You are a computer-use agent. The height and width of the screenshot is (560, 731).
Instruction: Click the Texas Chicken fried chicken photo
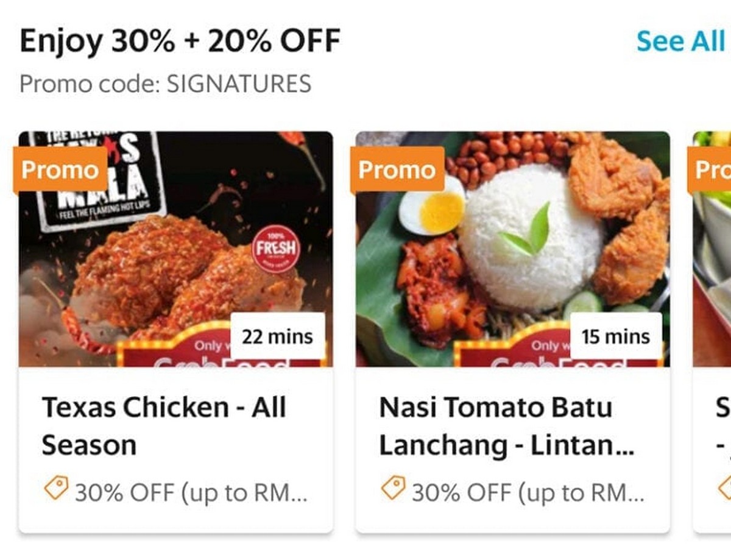pyautogui.click(x=176, y=249)
